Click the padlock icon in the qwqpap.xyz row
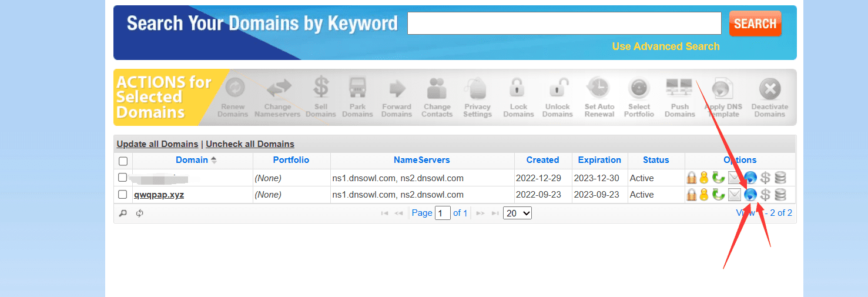Image resolution: width=868 pixels, height=297 pixels. [x=691, y=195]
